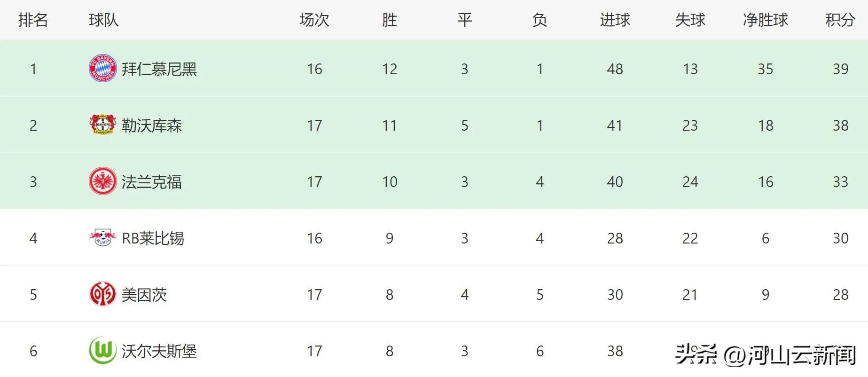Click the Bayern Munich club logo
Viewport: 868px width, 377px height.
[102, 69]
